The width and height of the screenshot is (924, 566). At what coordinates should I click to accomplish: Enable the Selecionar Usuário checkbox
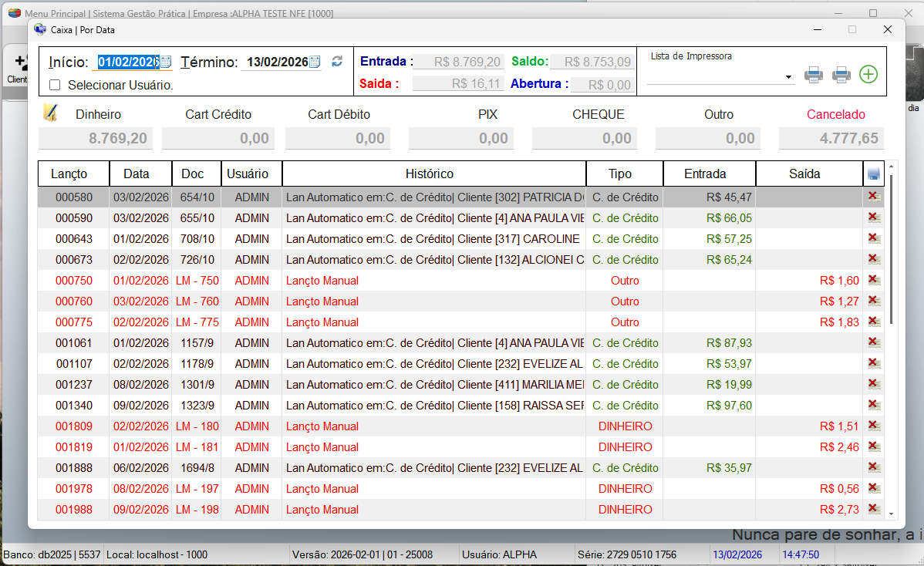click(55, 85)
